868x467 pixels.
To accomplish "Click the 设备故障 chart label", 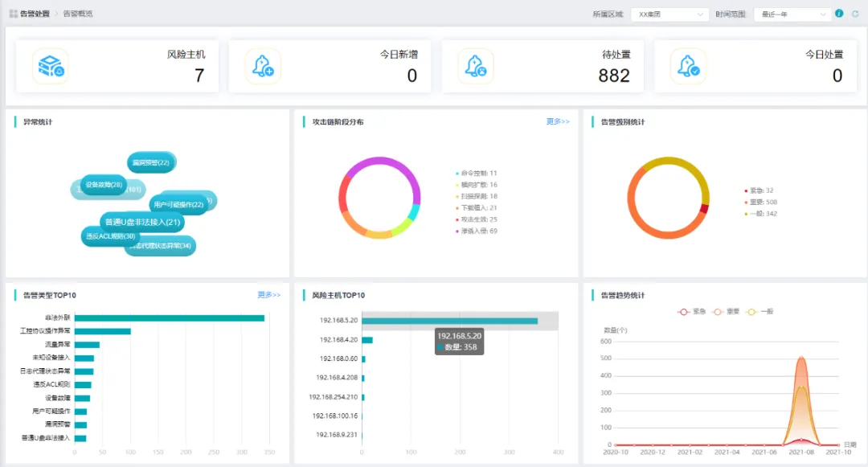I will point(58,398).
